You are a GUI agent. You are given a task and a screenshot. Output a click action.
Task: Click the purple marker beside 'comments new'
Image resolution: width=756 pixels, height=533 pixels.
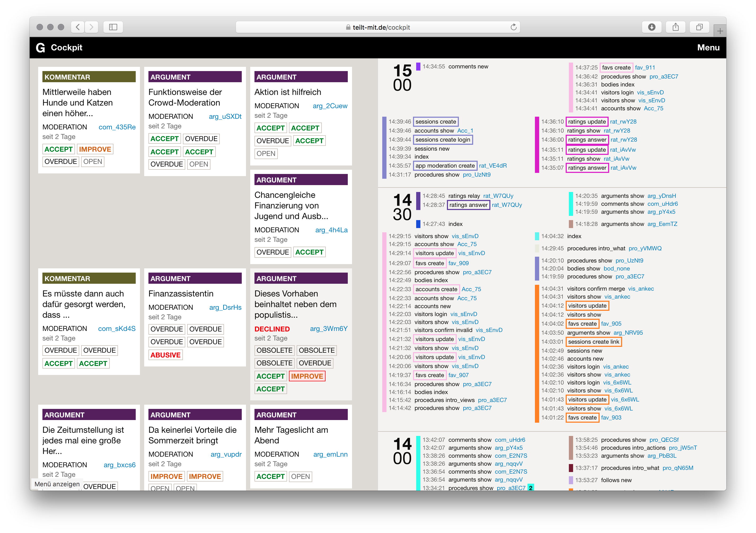point(418,67)
